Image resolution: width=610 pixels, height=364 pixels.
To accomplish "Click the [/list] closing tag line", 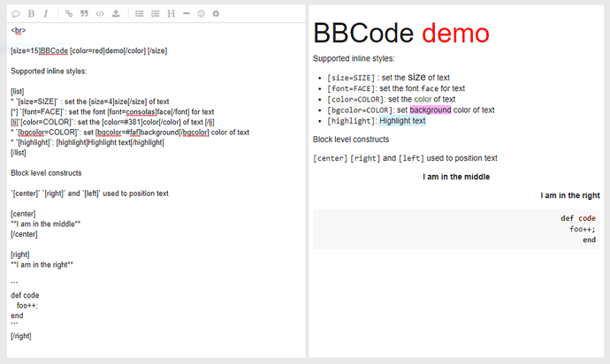I will tap(19, 153).
